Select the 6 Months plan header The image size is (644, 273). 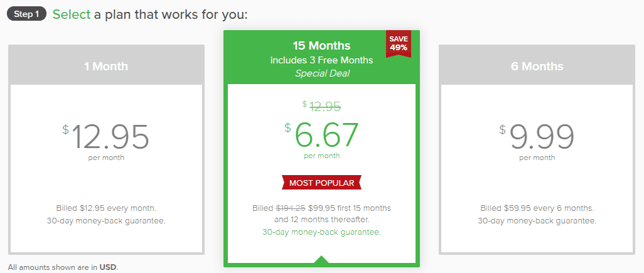[537, 66]
